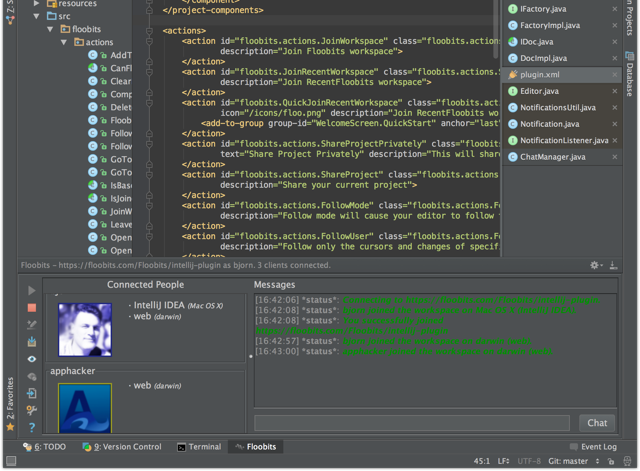Click the Chat button

click(597, 423)
